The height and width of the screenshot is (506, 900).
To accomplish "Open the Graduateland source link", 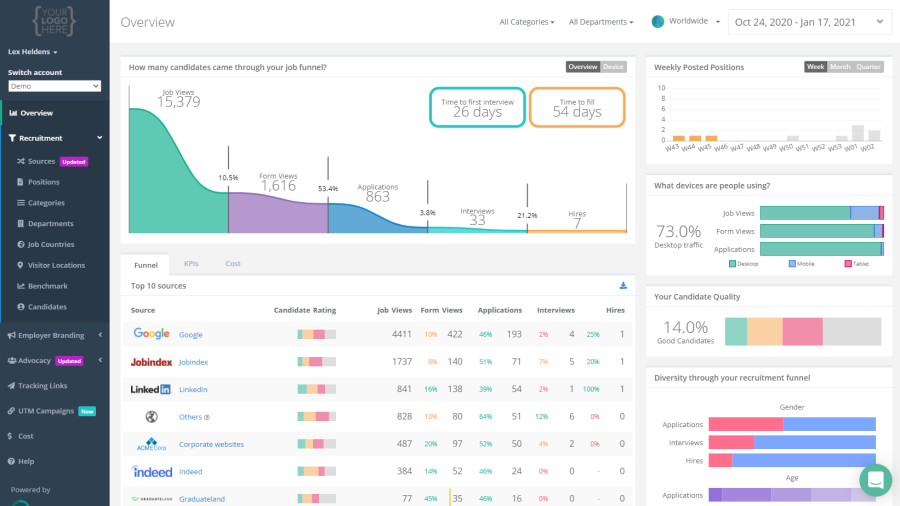I will [x=202, y=499].
